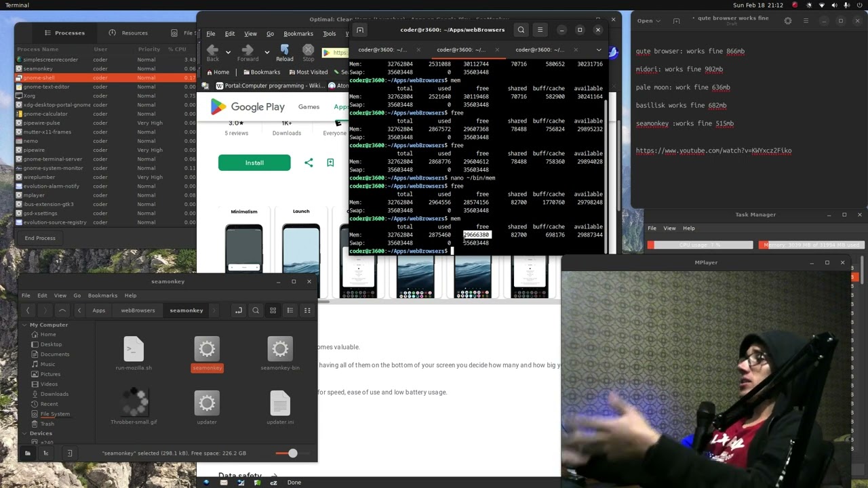The image size is (868, 488).
Task: Expand terminal tab list dropdown
Action: (x=598, y=49)
